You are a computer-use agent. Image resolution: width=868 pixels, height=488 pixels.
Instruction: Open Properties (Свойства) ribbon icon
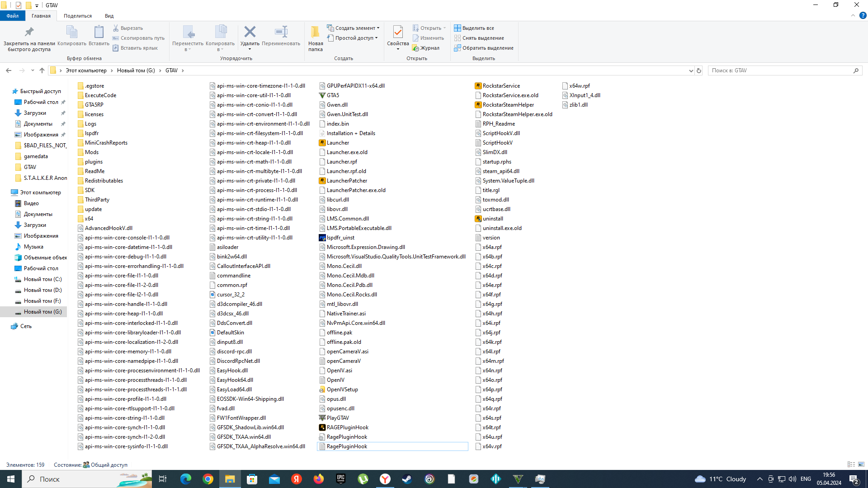click(398, 32)
